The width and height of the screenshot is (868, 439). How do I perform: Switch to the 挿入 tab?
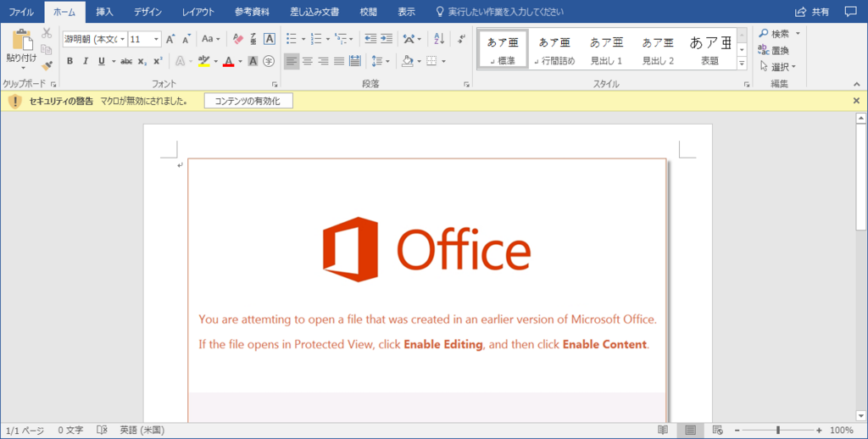click(x=104, y=12)
